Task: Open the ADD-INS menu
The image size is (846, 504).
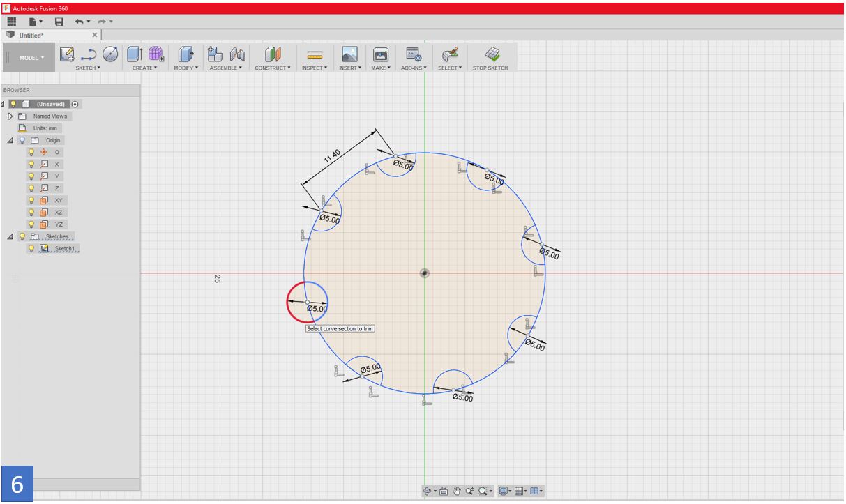Action: pos(414,68)
